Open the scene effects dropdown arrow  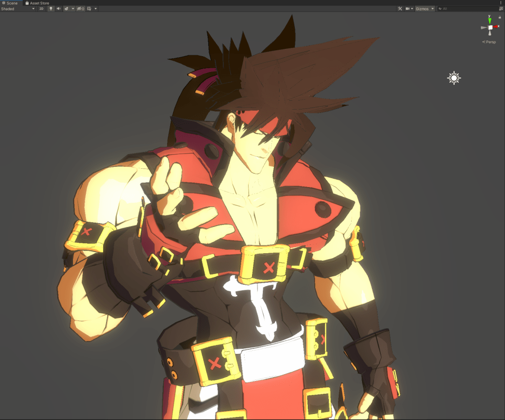tap(72, 9)
